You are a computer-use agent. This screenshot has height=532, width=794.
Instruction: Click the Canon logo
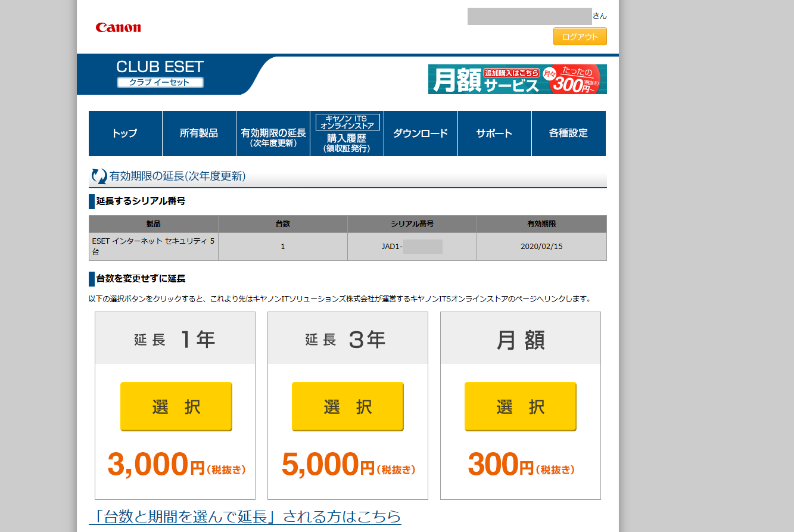[118, 27]
